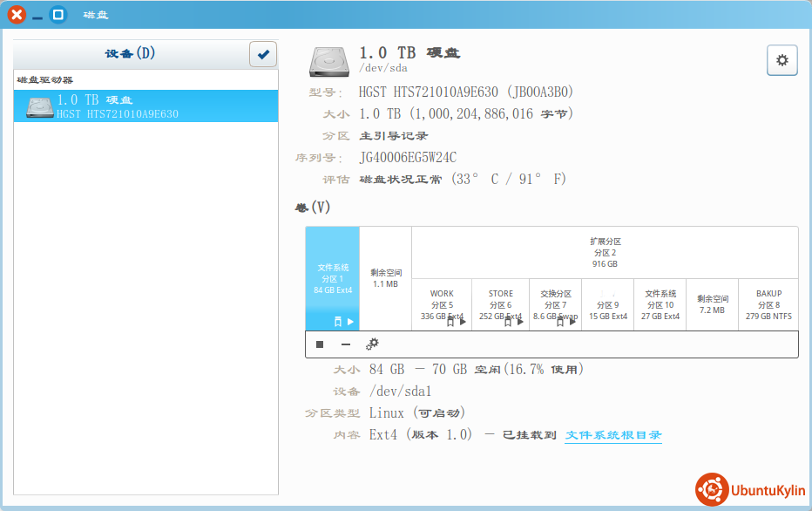Select the 7.2 MB 剩余空间 free space block

tap(712, 304)
